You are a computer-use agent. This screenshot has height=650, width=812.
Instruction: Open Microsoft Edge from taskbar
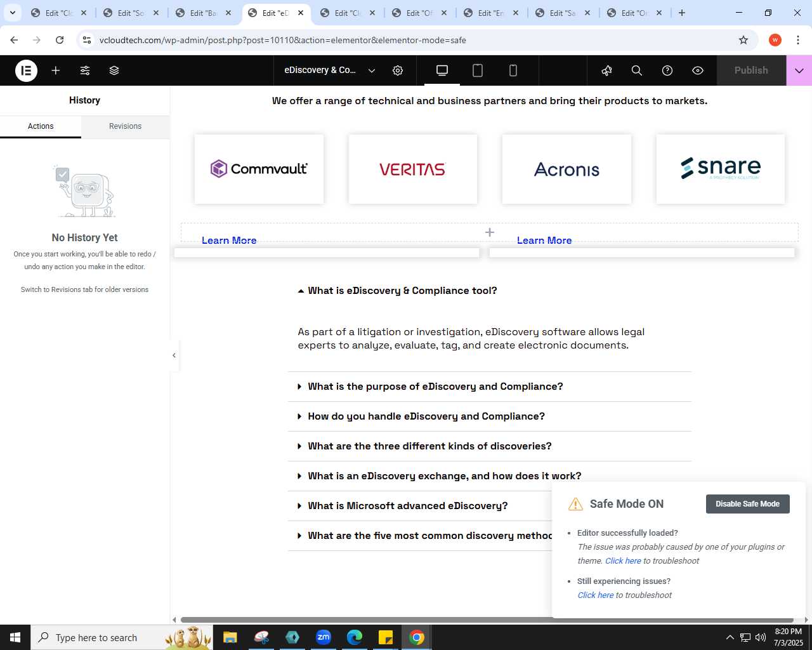355,637
